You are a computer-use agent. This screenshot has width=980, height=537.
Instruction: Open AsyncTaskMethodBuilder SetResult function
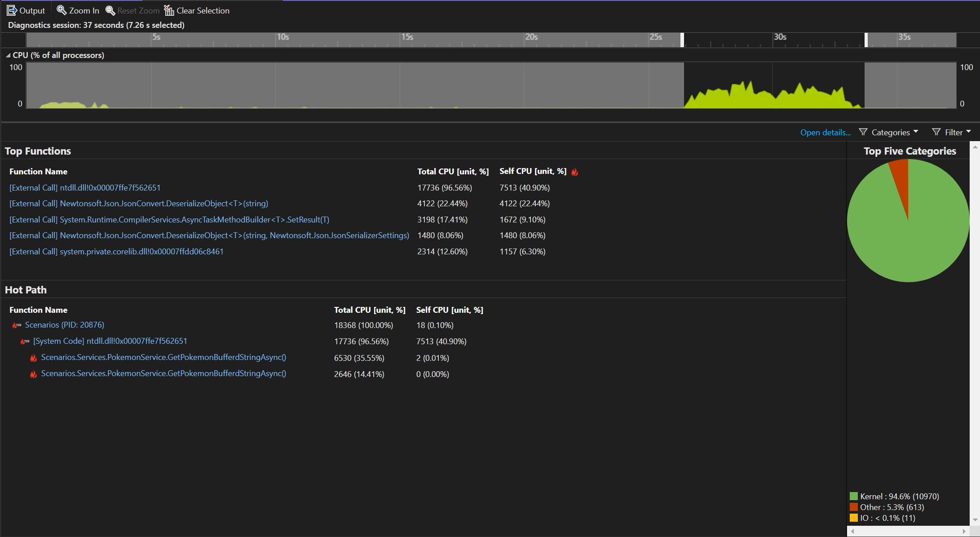coord(169,220)
